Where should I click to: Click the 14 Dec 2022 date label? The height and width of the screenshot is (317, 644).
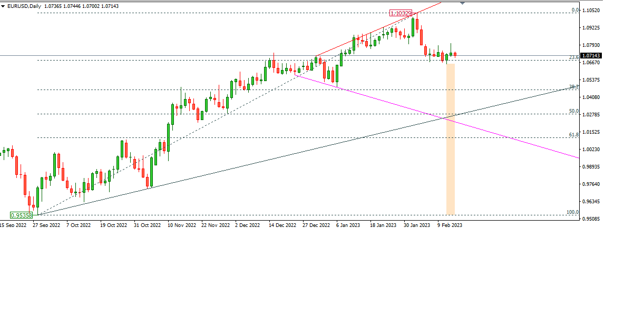(282, 225)
